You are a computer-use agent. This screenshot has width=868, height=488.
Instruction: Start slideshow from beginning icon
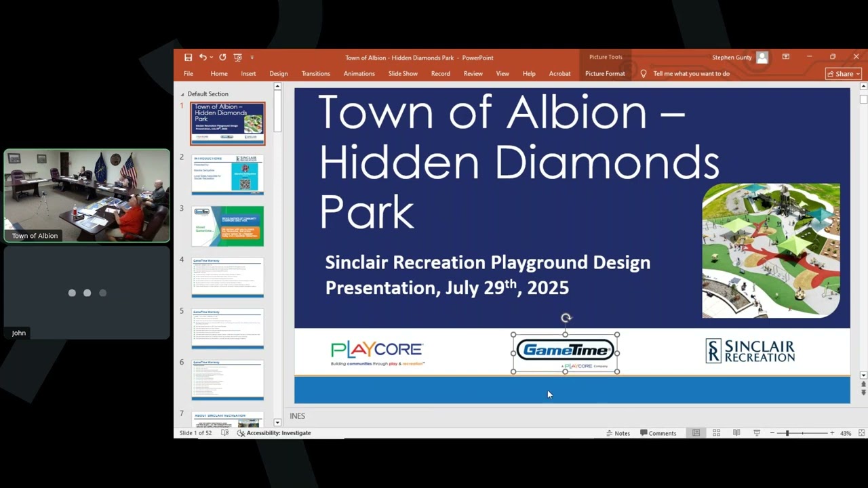(x=237, y=58)
